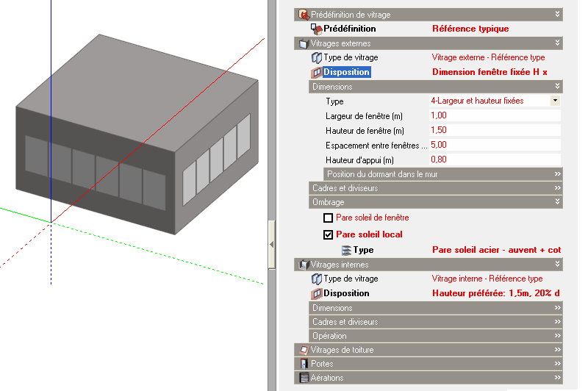This screenshot has width=588, height=391.
Task: Click the Portes section icon
Action: click(303, 364)
